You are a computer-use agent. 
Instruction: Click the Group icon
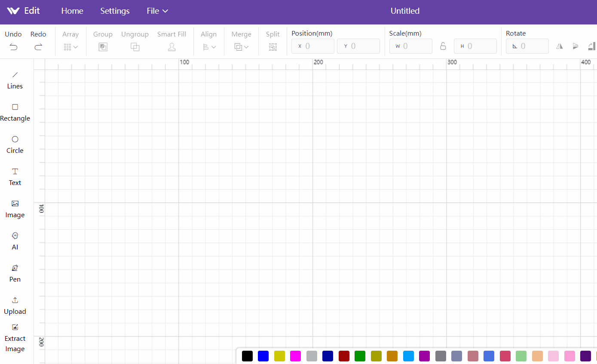click(103, 47)
